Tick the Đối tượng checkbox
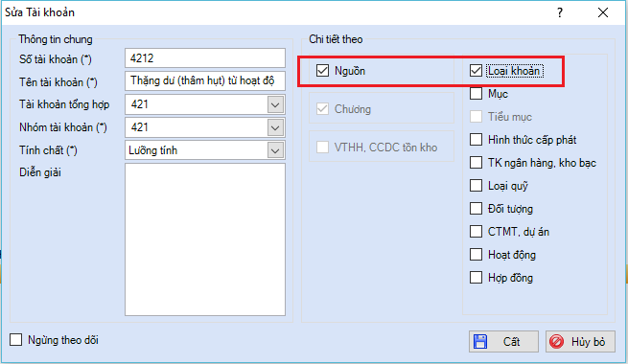 pyautogui.click(x=476, y=209)
